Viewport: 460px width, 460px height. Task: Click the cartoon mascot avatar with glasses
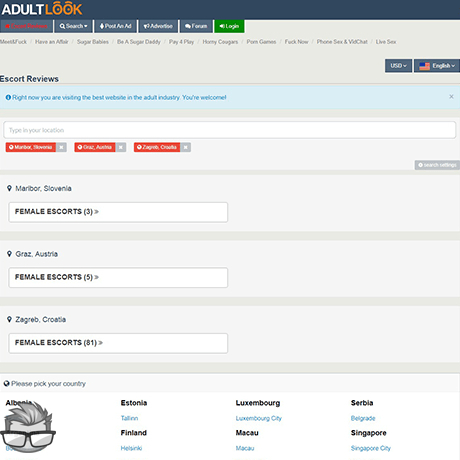pyautogui.click(x=27, y=427)
